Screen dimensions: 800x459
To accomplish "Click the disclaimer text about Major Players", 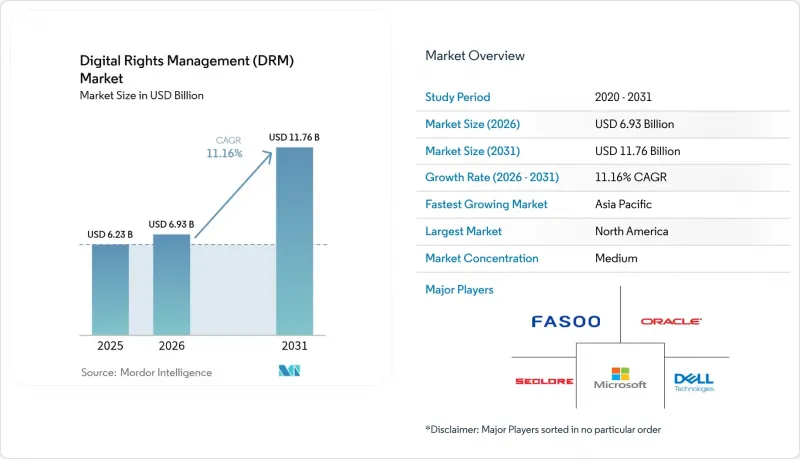I will click(543, 429).
